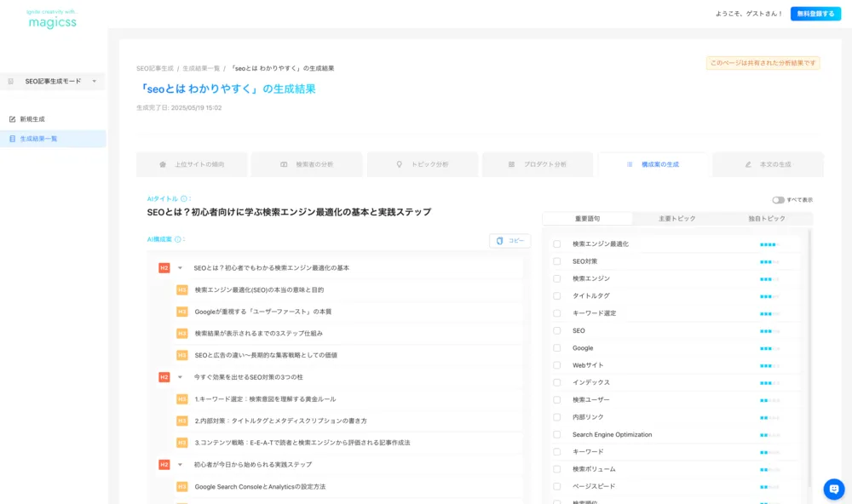Click the 構成案の生成 list icon

click(x=630, y=164)
